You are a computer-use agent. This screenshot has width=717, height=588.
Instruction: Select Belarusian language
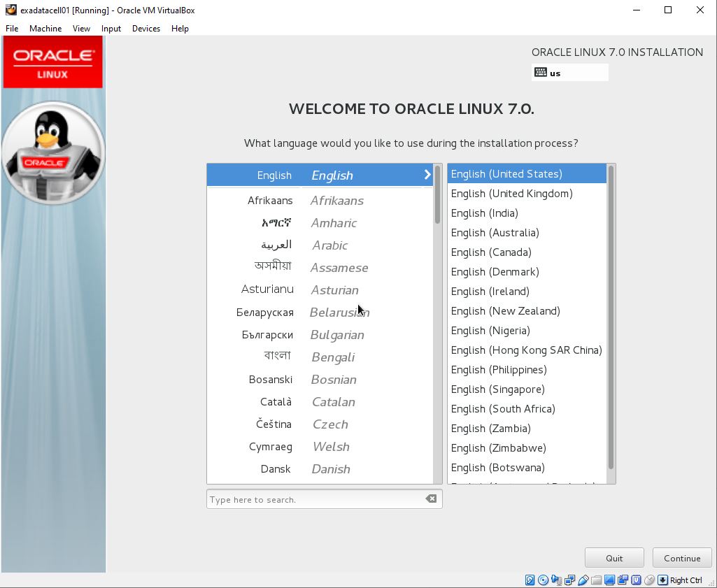click(x=320, y=312)
